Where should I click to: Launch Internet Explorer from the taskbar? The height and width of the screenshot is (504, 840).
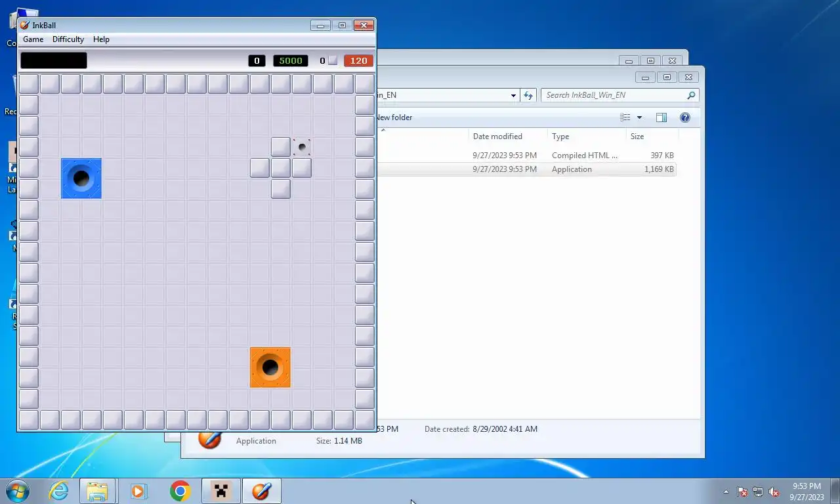[58, 491]
